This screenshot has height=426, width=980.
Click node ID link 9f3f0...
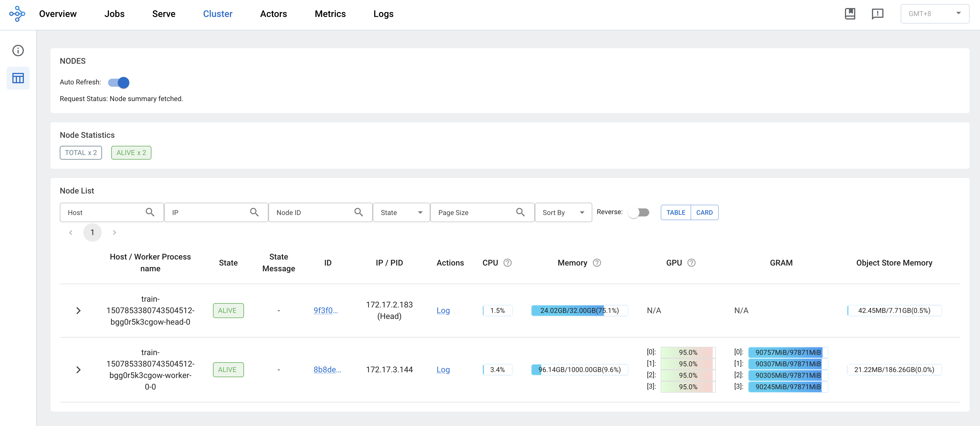[325, 311]
